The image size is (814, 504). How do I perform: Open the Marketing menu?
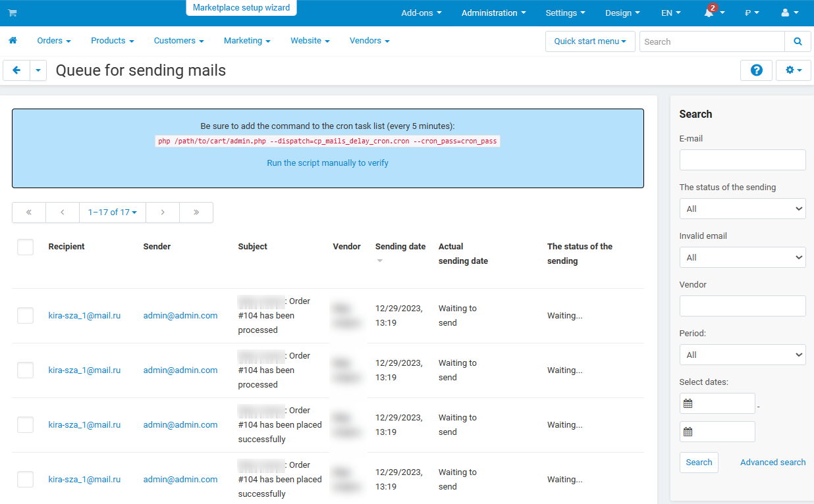(x=247, y=41)
